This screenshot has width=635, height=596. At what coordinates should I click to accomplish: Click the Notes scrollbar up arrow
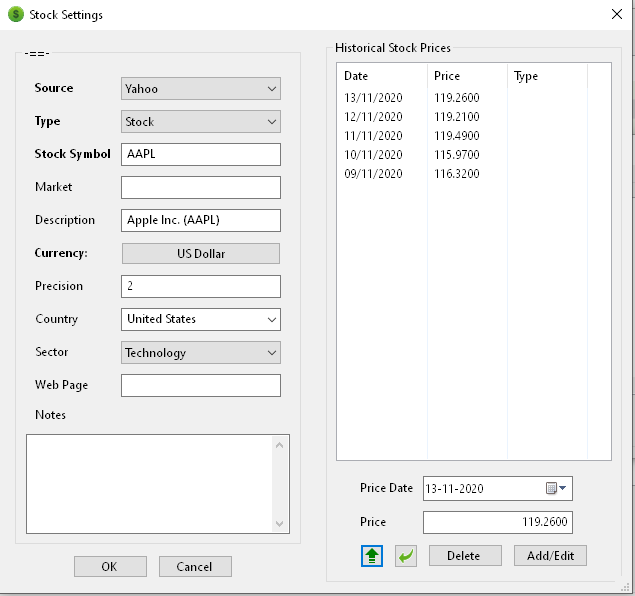(x=279, y=445)
